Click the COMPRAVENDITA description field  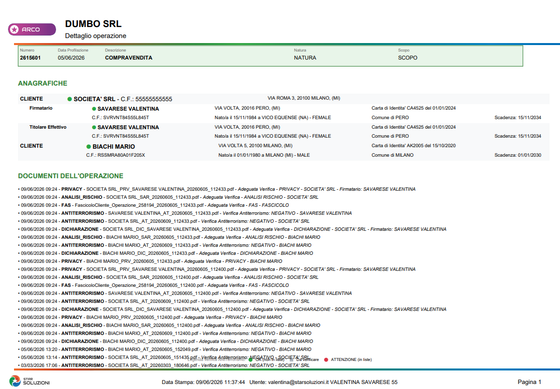(129, 58)
